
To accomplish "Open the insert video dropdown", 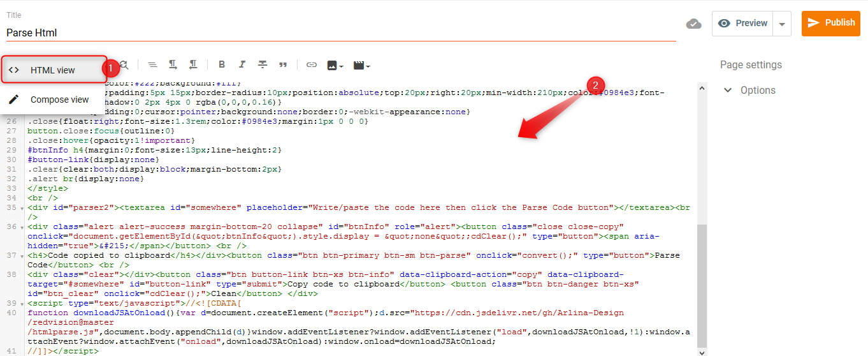I will click(x=361, y=65).
